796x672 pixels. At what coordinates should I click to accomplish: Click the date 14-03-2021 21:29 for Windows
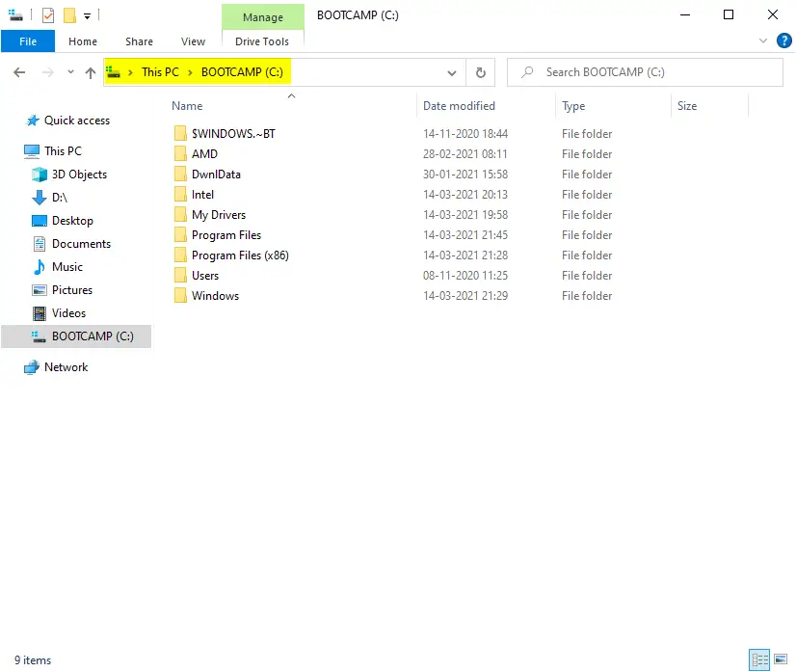click(x=465, y=296)
